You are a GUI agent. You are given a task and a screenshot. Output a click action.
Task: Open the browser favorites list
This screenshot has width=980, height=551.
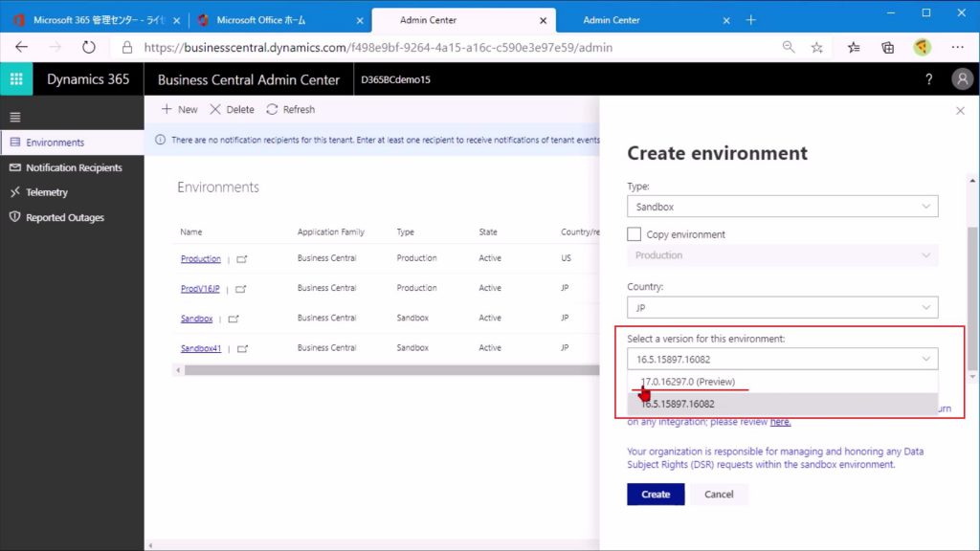(x=854, y=48)
